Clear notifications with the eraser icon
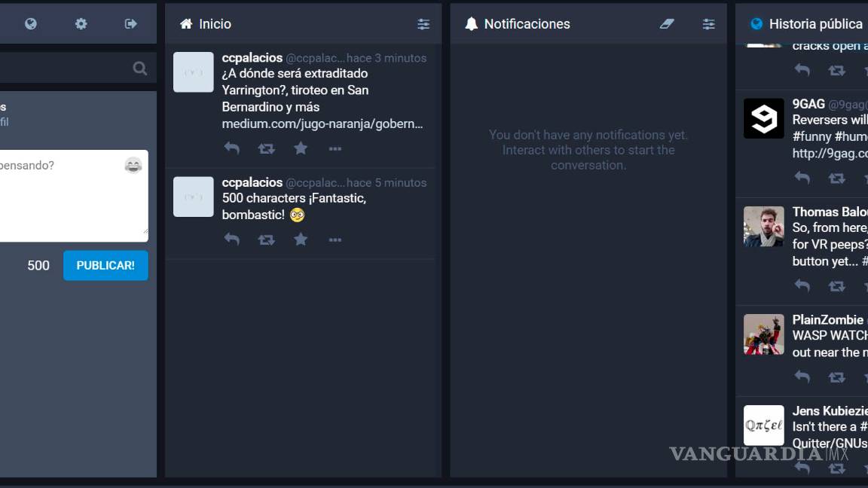 pyautogui.click(x=666, y=23)
